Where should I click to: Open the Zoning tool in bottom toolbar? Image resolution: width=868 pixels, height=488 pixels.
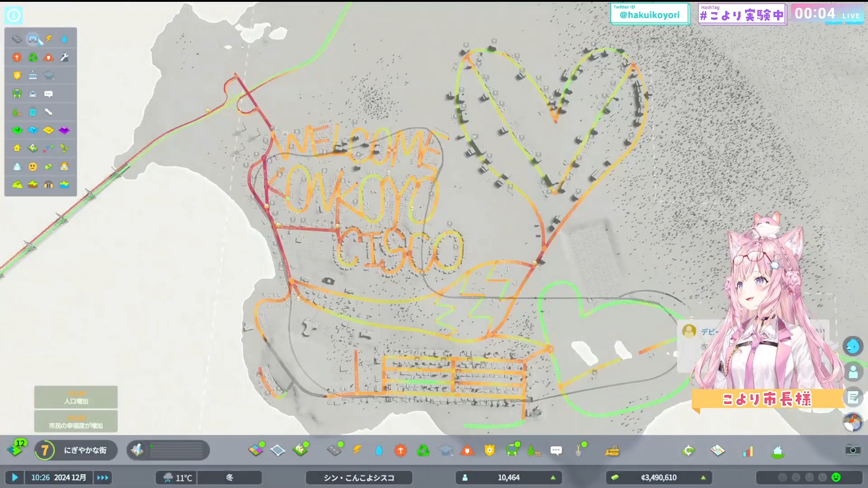256,450
